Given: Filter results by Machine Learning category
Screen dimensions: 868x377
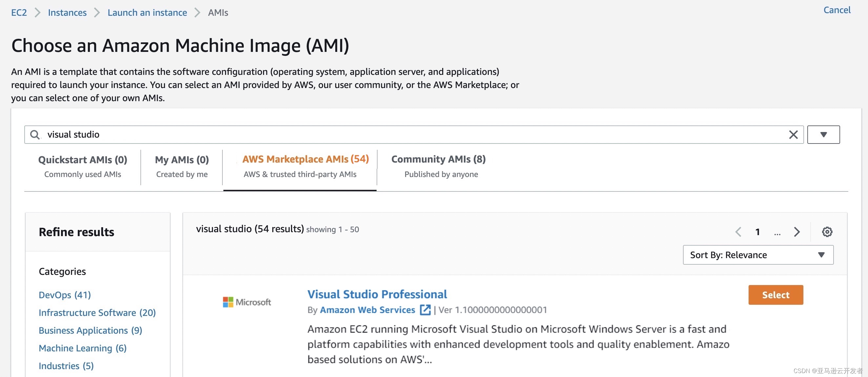Looking at the screenshot, I should point(82,348).
